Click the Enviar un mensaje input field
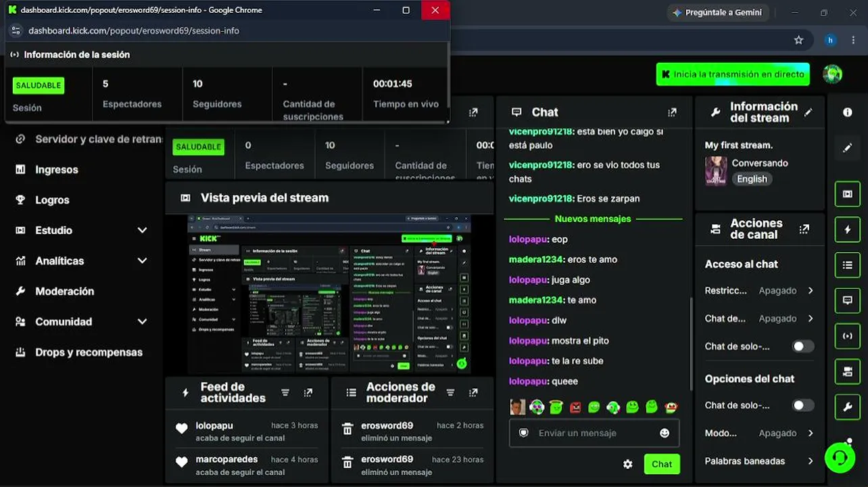868x487 pixels. tap(594, 433)
